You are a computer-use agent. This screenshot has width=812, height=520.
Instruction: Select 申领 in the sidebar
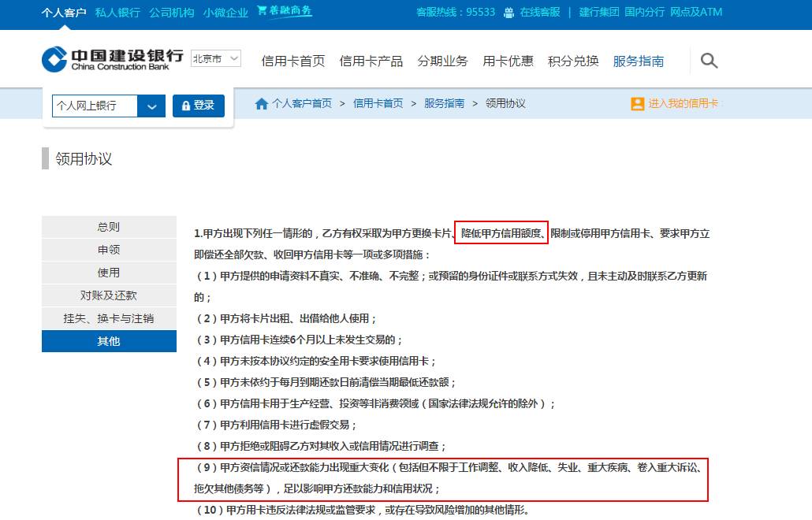coord(109,250)
